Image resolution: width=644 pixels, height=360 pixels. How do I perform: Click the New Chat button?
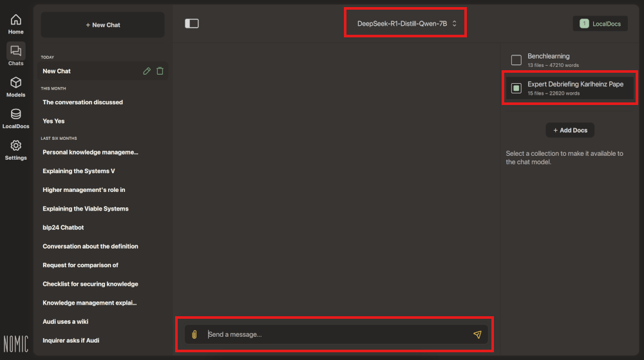point(103,25)
